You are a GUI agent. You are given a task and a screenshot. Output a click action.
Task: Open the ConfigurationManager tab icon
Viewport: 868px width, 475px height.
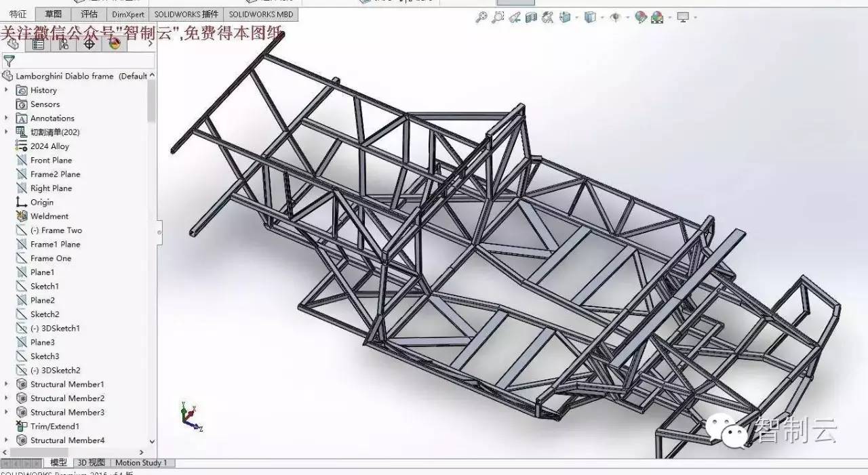64,44
